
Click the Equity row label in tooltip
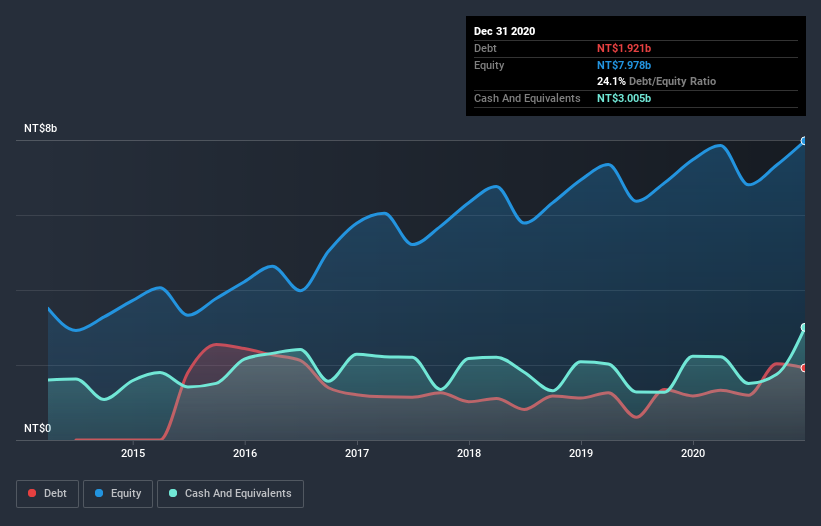pos(489,65)
